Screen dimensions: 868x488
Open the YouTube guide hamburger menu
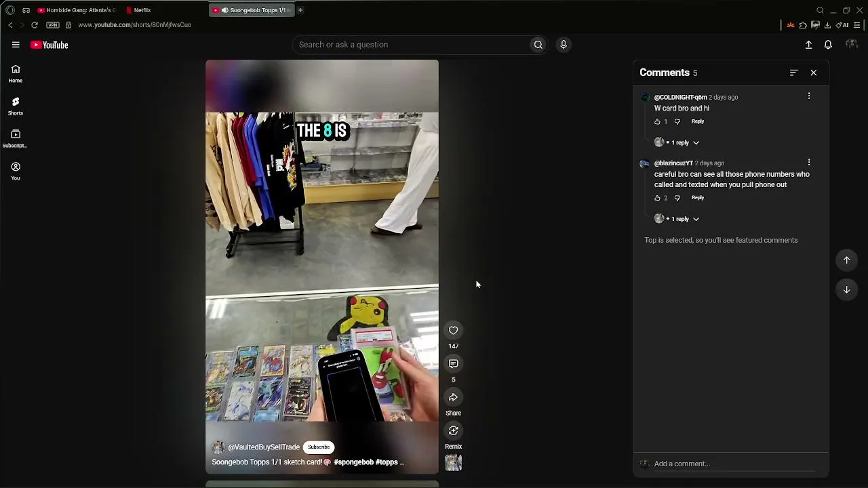(16, 45)
